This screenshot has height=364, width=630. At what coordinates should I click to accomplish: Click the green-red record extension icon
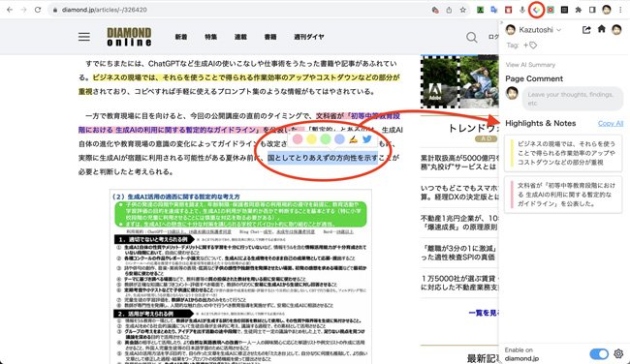click(551, 10)
